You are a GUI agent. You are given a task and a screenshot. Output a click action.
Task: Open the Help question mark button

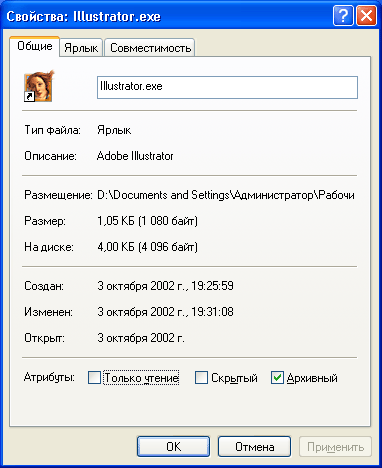pyautogui.click(x=343, y=16)
